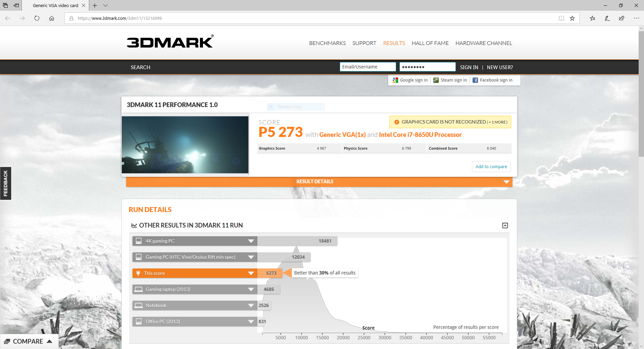Click the New User? link
This screenshot has height=349, width=644.
(500, 67)
